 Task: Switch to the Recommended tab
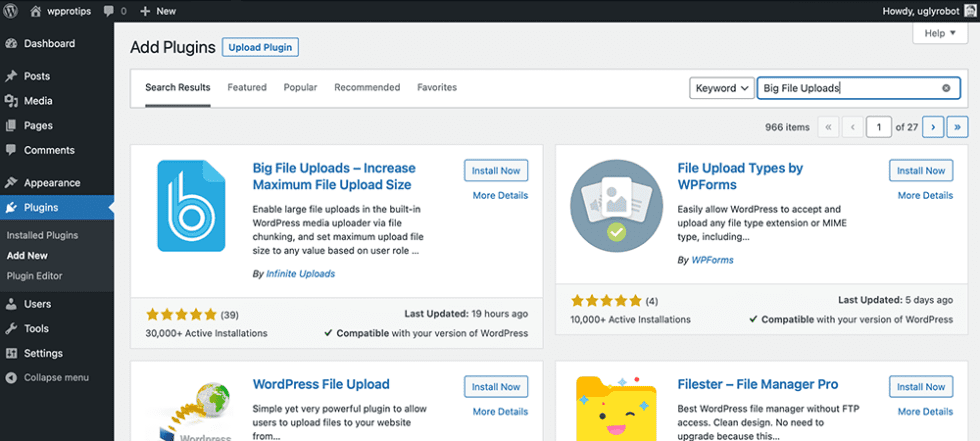click(x=368, y=87)
